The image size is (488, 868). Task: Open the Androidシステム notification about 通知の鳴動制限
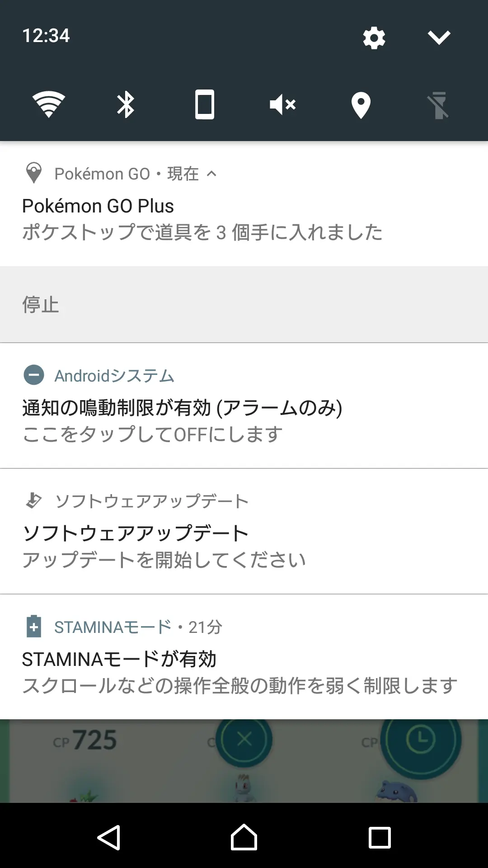(244, 406)
